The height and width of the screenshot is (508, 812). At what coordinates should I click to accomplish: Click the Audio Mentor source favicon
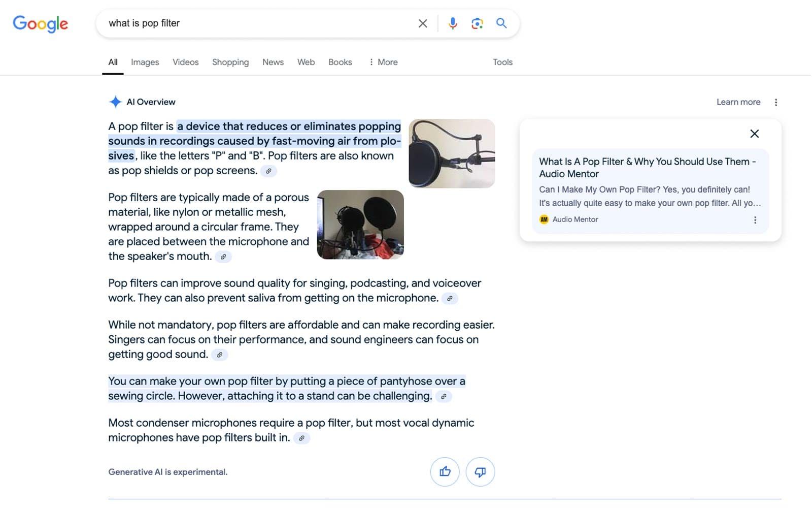click(544, 219)
